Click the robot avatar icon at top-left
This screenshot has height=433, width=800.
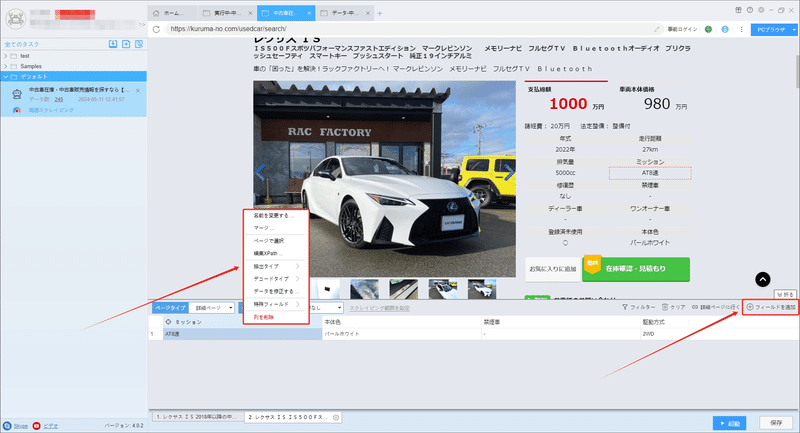point(16,19)
